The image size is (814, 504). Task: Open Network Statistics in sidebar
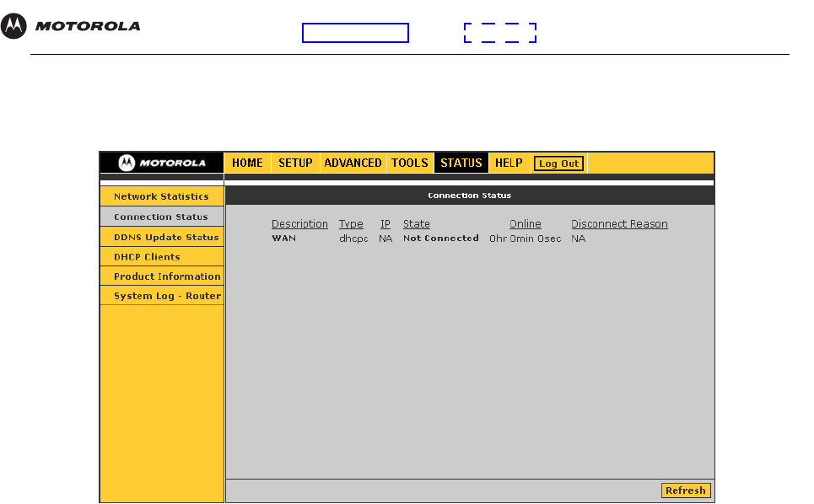point(161,196)
